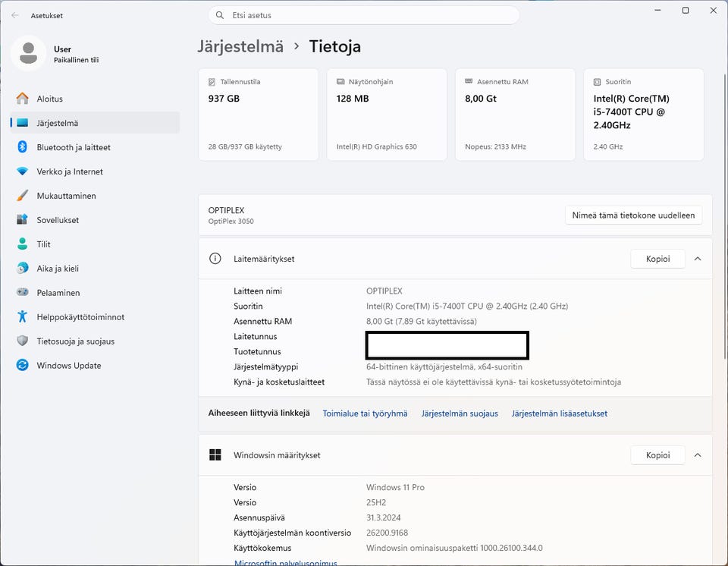This screenshot has width=728, height=566.
Task: Click the Windows Update refresh icon
Action: pyautogui.click(x=22, y=365)
